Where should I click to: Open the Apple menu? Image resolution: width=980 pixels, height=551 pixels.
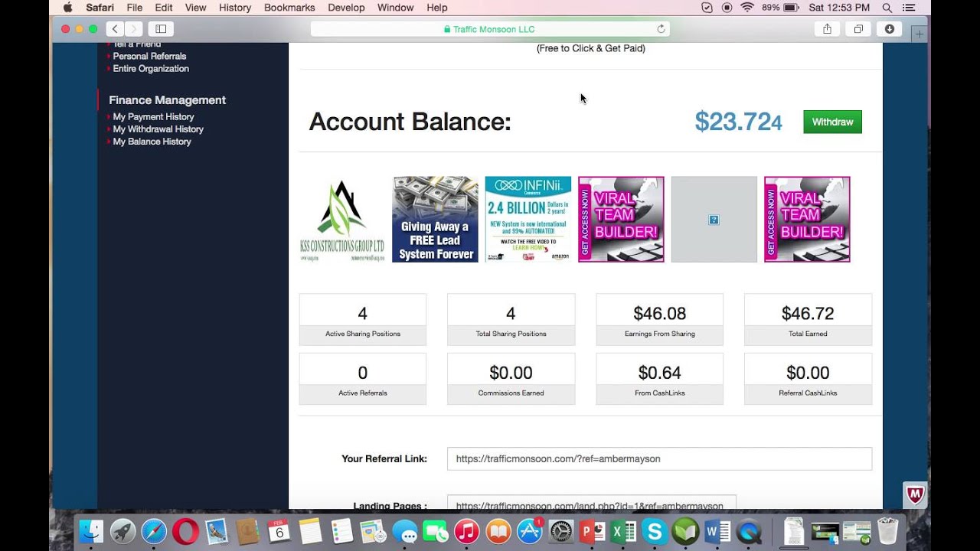[x=67, y=8]
